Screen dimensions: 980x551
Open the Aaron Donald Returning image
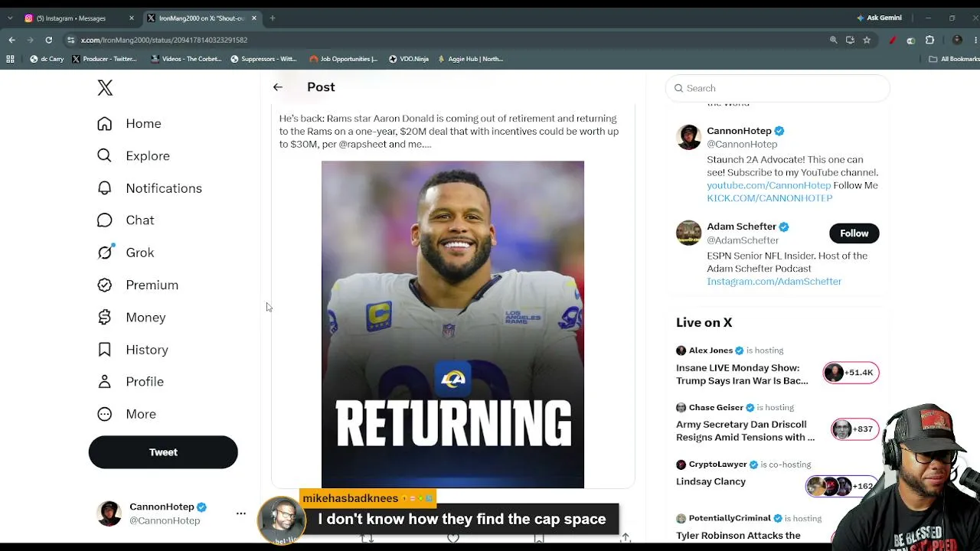click(452, 324)
